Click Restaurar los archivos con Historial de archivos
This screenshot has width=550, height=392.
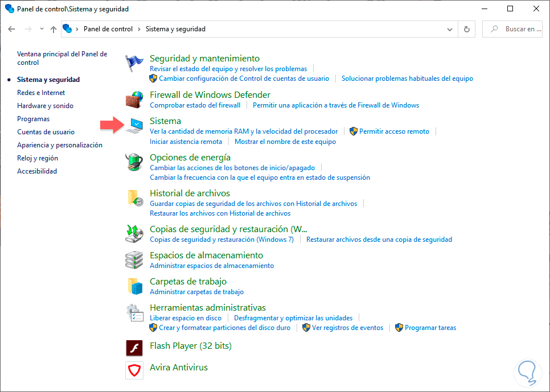220,213
